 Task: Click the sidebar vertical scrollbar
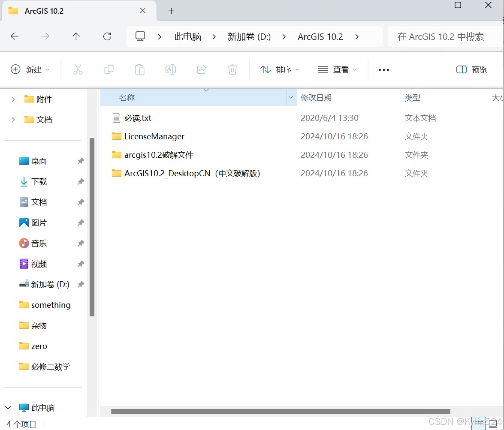click(92, 227)
